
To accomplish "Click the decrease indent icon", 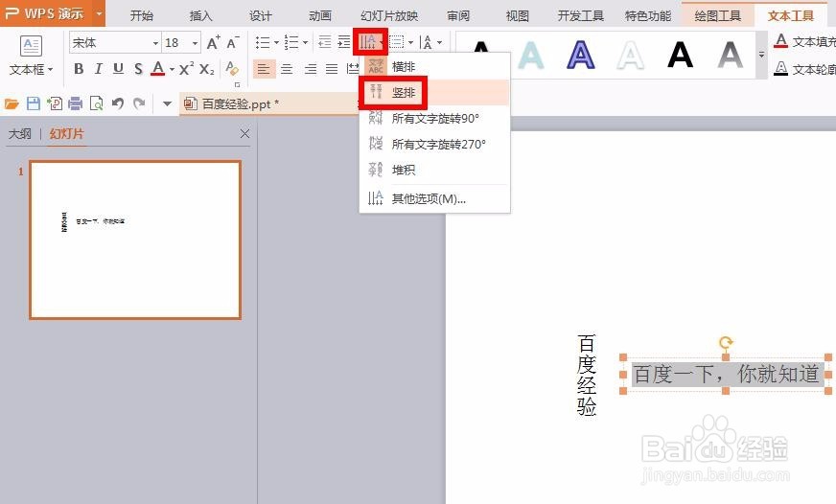I will [x=324, y=42].
